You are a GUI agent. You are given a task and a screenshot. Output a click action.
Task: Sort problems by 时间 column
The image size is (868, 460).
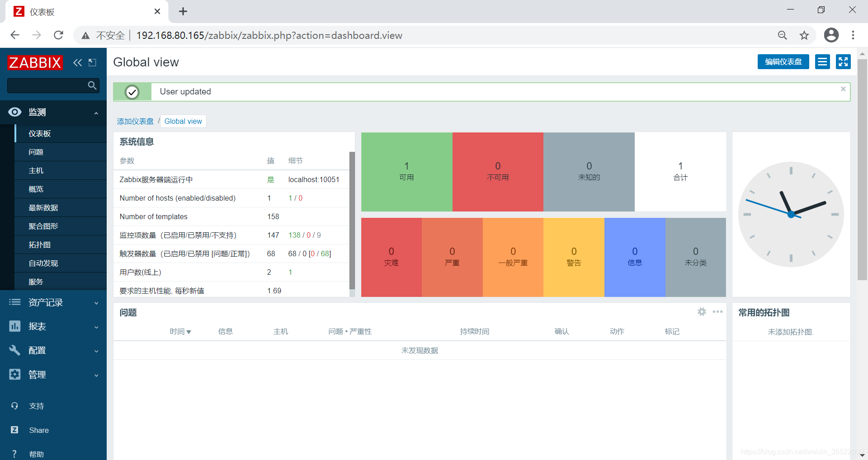pos(180,332)
